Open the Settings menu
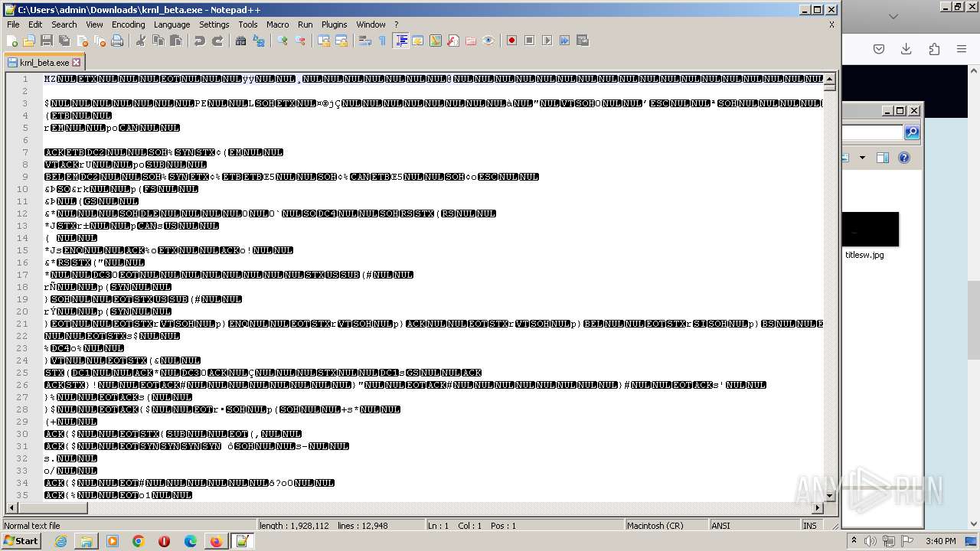The image size is (980, 551). tap(214, 24)
